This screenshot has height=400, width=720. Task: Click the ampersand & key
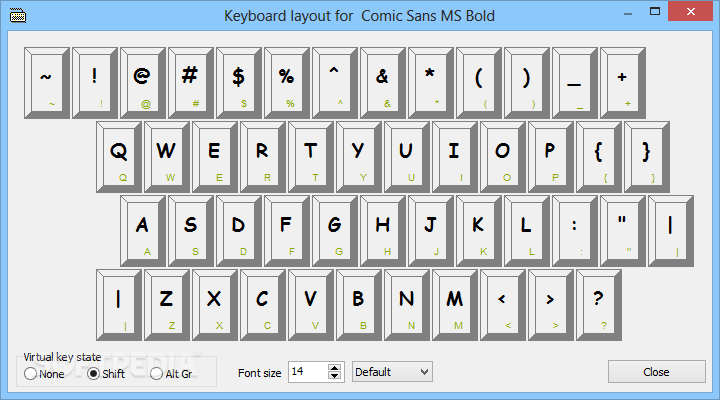point(383,83)
